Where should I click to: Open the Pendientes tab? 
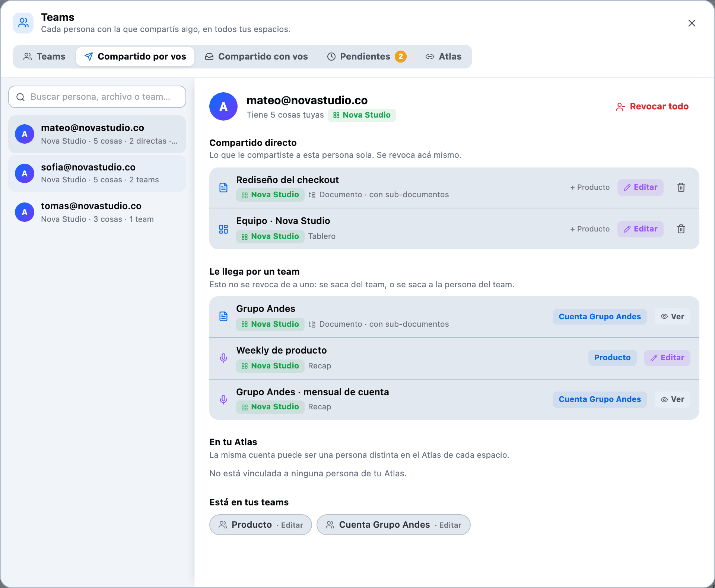[x=366, y=57]
